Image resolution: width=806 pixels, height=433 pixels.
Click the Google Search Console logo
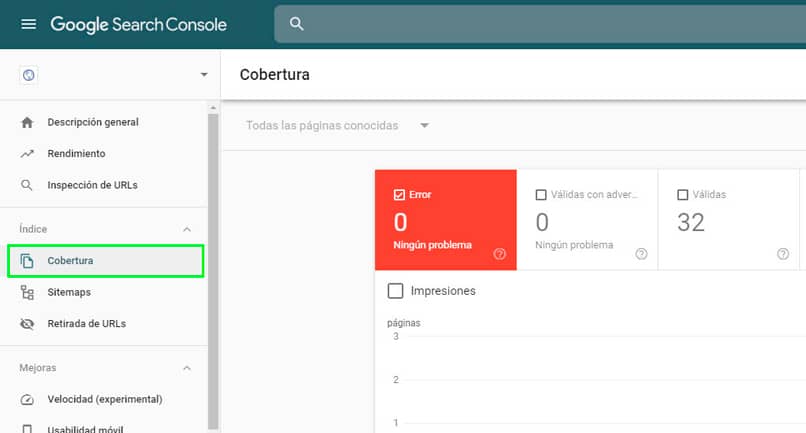[x=138, y=24]
